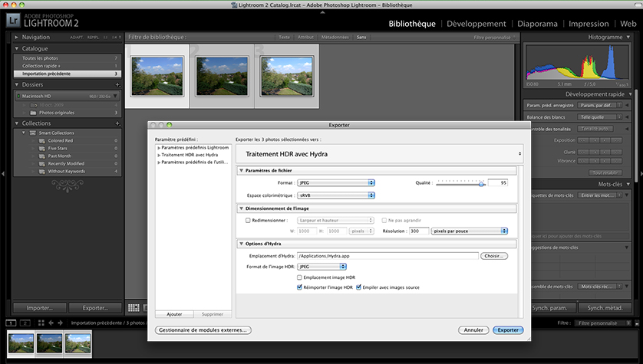Viewport: 643px width, 364px height.
Task: Select Importation précédente in Catalogue
Action: (67, 74)
